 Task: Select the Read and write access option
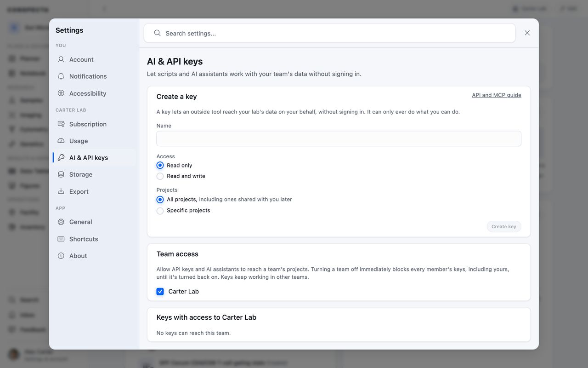click(160, 176)
